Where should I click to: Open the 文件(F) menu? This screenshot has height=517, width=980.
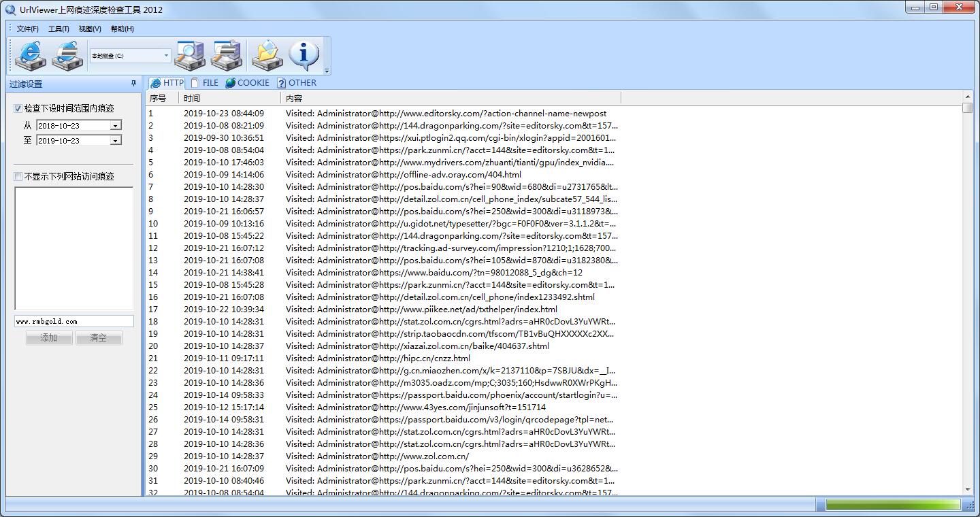point(28,29)
